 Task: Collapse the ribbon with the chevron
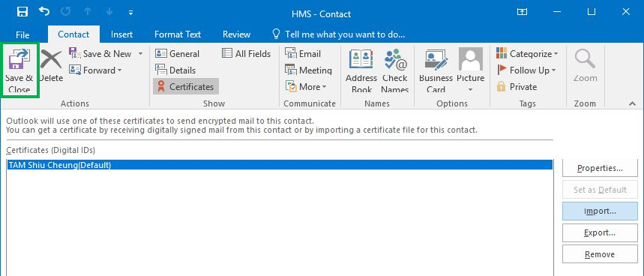click(633, 104)
